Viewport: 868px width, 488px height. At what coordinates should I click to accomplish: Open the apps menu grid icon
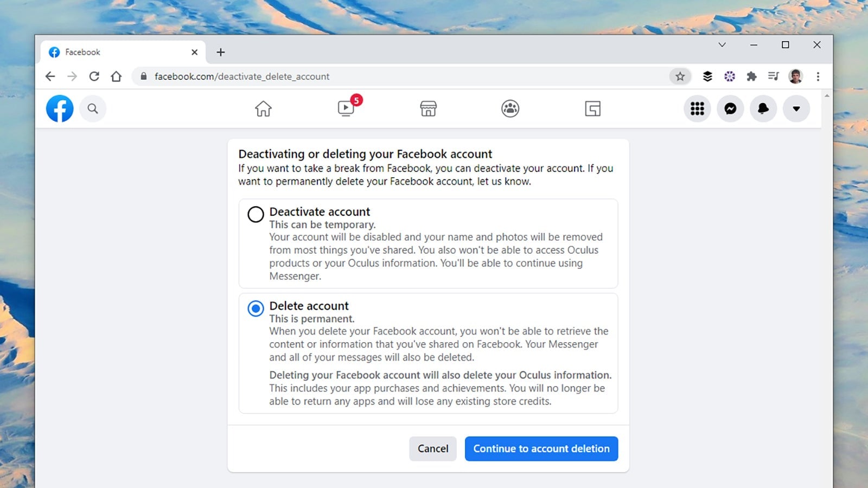click(697, 108)
